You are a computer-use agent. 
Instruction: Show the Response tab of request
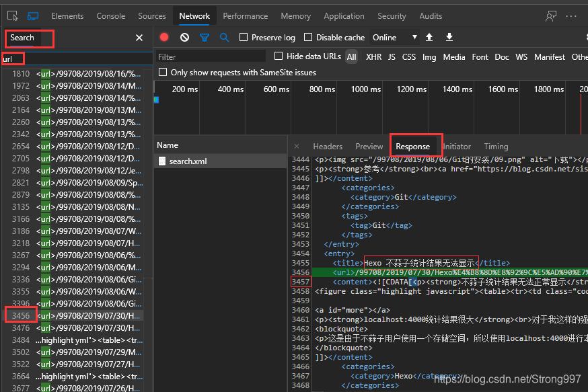pyautogui.click(x=412, y=147)
